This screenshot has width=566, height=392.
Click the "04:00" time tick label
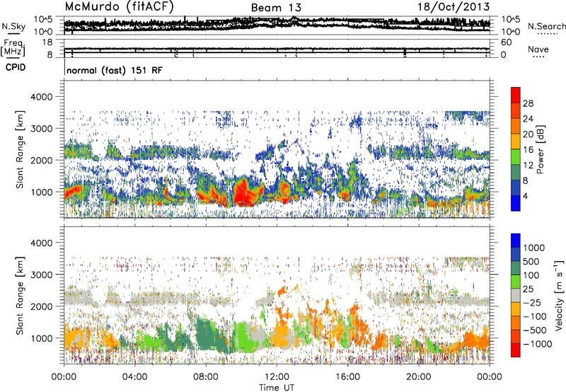134,377
